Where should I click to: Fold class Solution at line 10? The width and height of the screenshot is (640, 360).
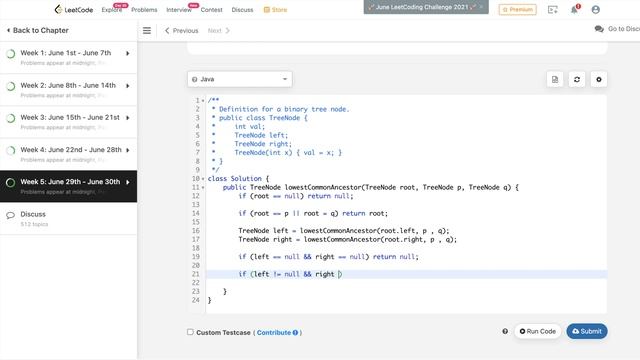click(203, 179)
